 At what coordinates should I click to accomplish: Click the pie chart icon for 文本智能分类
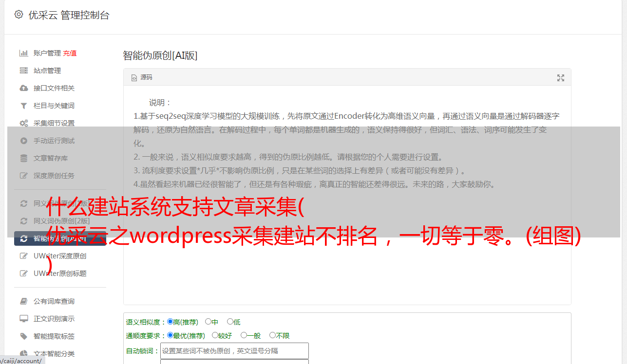[23, 354]
